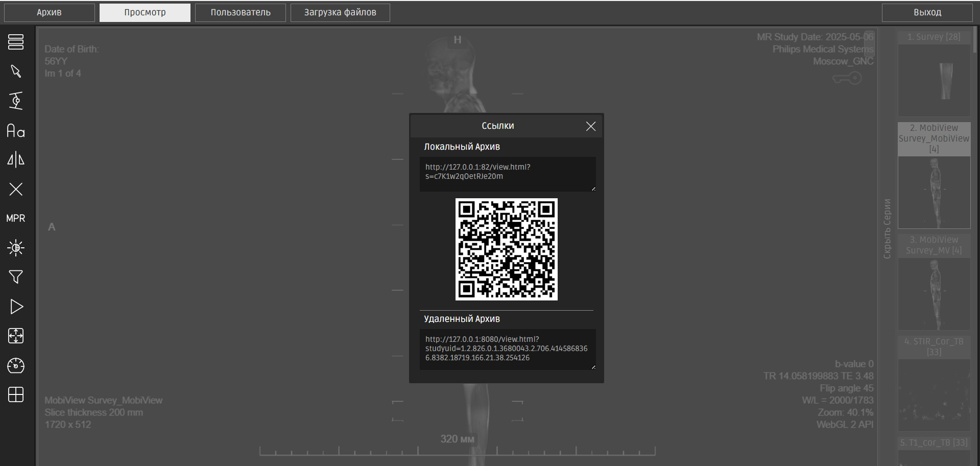Click the series panel scrollbar
Screen dimensions: 980x466
[975, 41]
